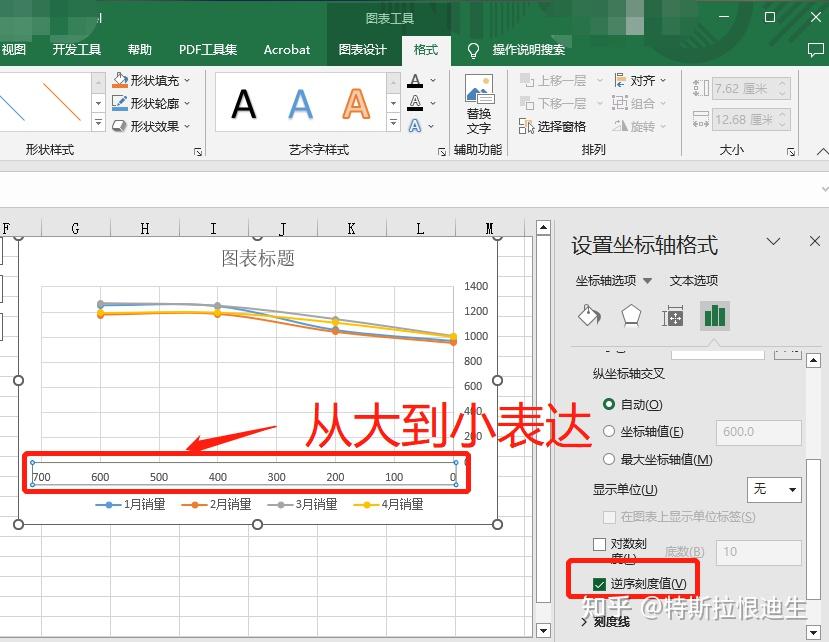Click the text fill A icon
Screen dimensions: 829x642
click(416, 81)
